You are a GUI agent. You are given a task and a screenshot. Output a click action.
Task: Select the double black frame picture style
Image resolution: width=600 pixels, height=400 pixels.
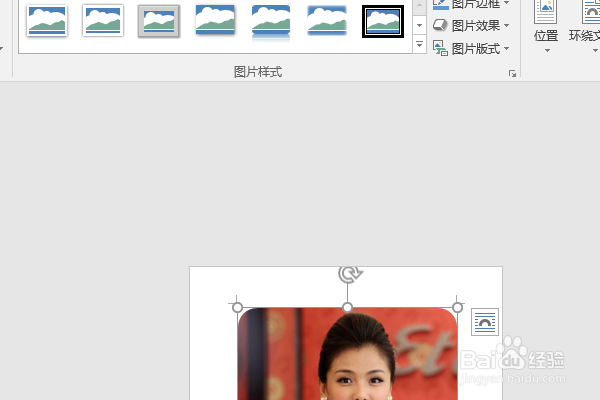coord(383,21)
